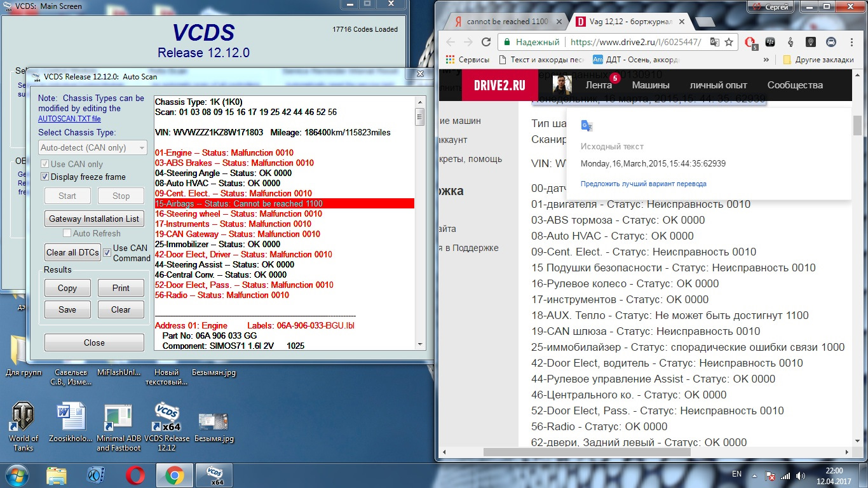Open the 'ДДТ - Осень, аккорды' bookmark
This screenshot has width=868, height=488.
point(635,60)
